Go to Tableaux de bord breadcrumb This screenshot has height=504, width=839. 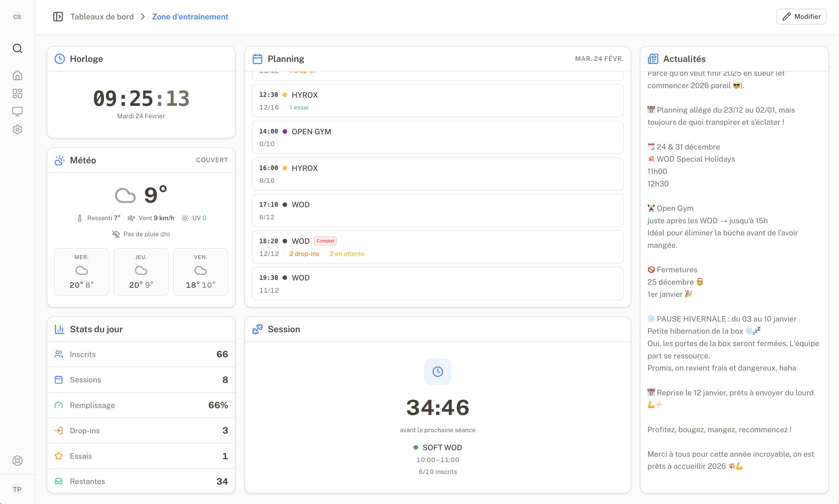pos(102,16)
